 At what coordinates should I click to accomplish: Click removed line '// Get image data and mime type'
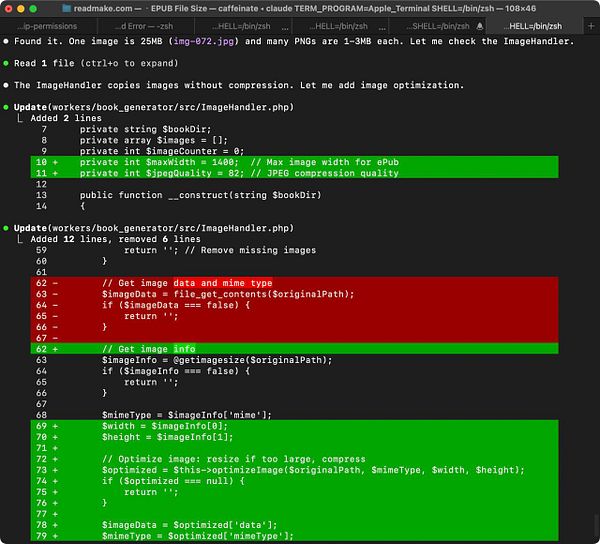click(x=187, y=283)
